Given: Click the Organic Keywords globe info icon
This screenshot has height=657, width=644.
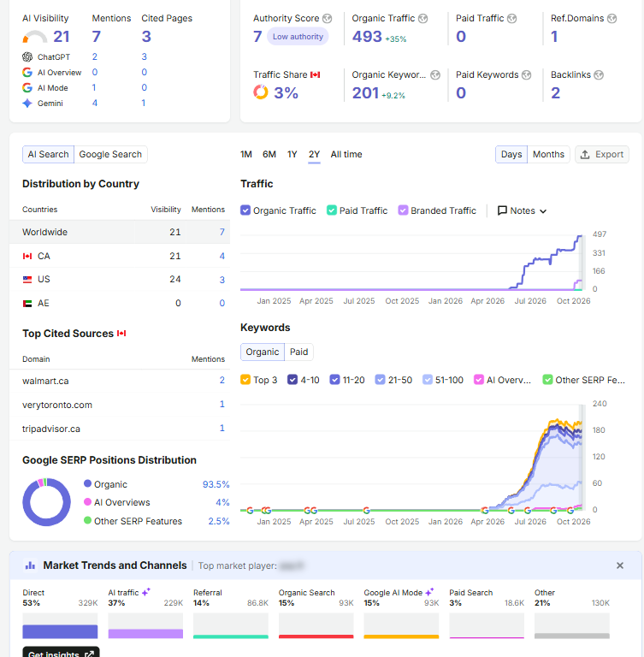Looking at the screenshot, I should tap(436, 75).
